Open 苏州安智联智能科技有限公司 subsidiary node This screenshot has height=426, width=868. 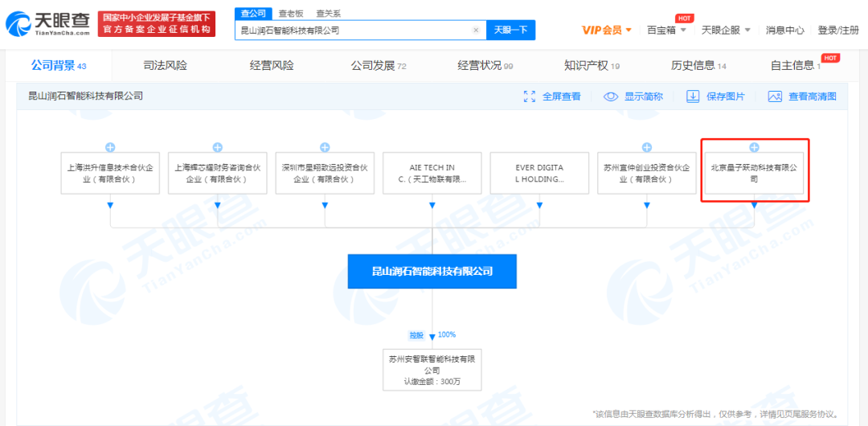pyautogui.click(x=432, y=370)
